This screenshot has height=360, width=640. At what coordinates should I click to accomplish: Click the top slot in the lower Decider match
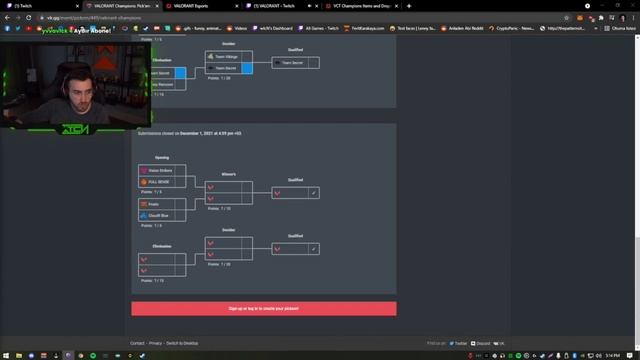224,243
